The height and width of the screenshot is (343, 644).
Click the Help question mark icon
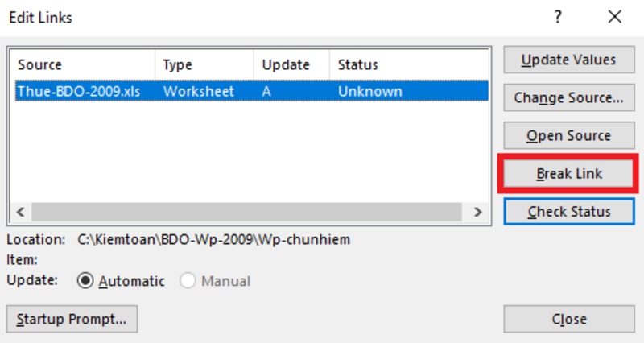point(557,17)
